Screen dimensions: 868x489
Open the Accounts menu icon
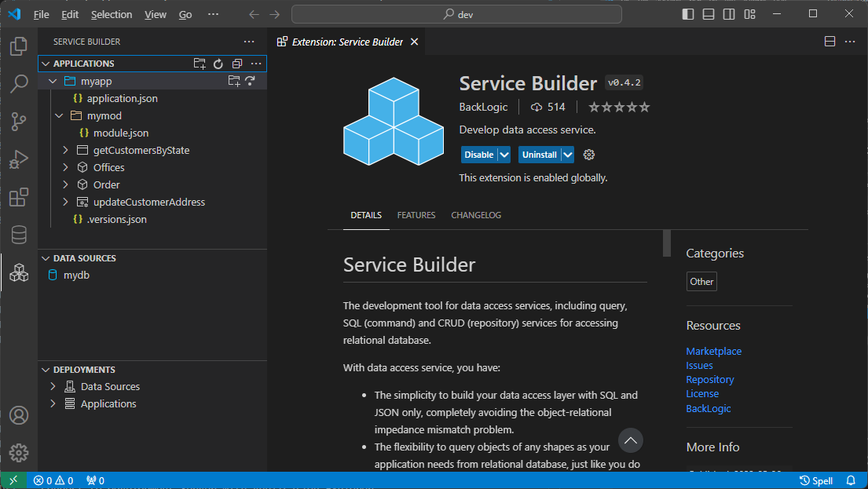[19, 415]
